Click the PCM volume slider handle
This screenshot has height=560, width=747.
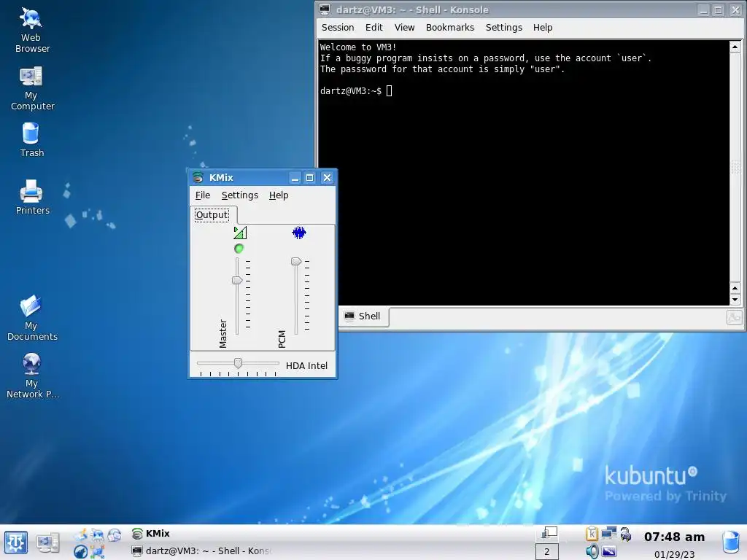pyautogui.click(x=296, y=262)
